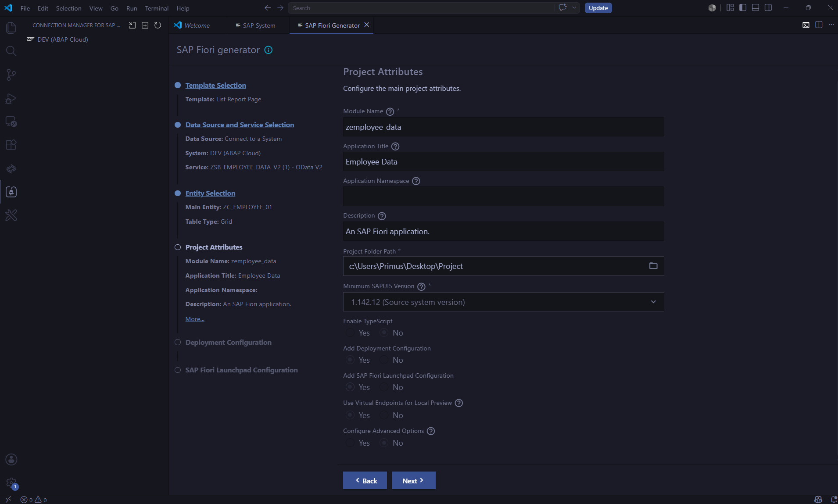The width and height of the screenshot is (838, 504).
Task: Open the SAP Fiori activity bar icon
Action: pyautogui.click(x=11, y=168)
